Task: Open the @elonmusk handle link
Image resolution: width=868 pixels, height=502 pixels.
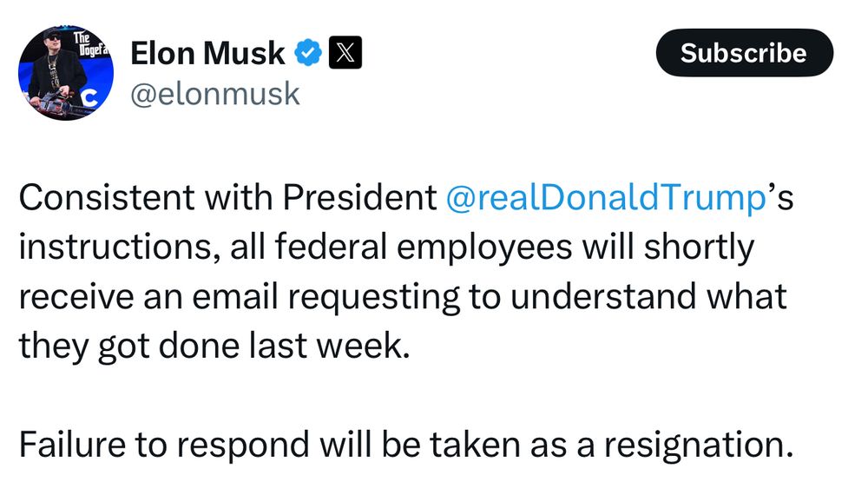Action: pyautogui.click(x=214, y=93)
